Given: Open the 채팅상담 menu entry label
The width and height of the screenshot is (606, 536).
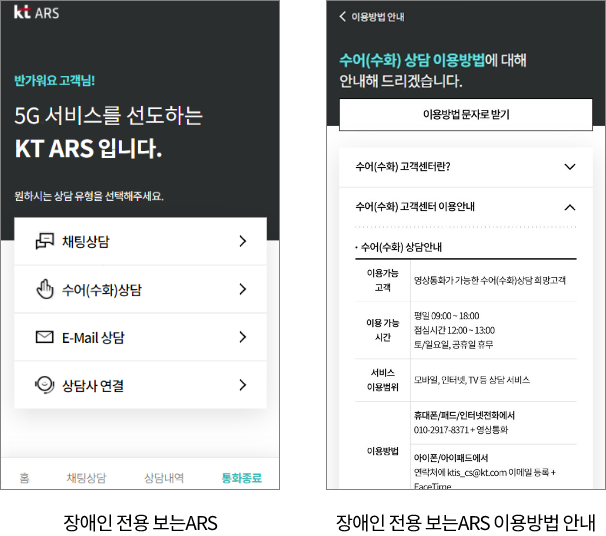Looking at the screenshot, I should pos(86,242).
